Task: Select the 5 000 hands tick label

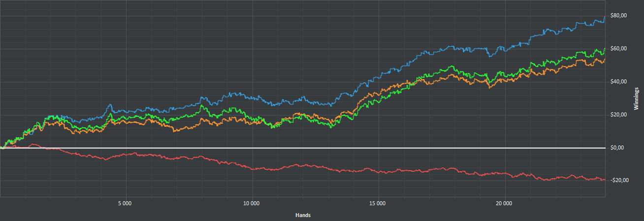Action: tap(125, 203)
